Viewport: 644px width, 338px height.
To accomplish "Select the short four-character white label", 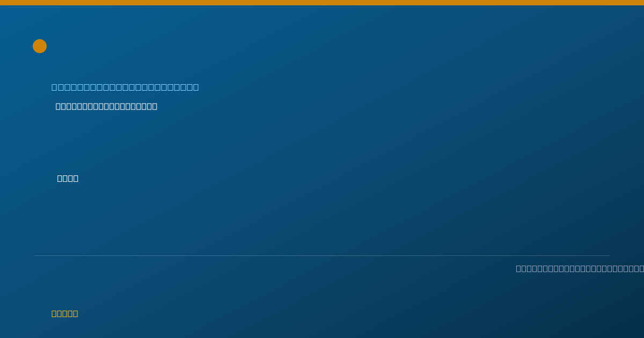I will coord(68,178).
